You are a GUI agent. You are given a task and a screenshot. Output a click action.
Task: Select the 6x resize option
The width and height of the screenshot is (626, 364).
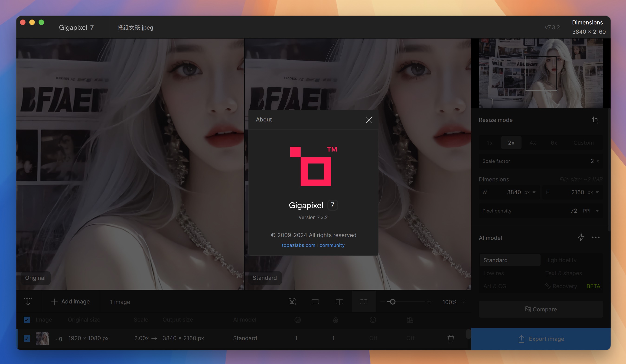click(554, 143)
